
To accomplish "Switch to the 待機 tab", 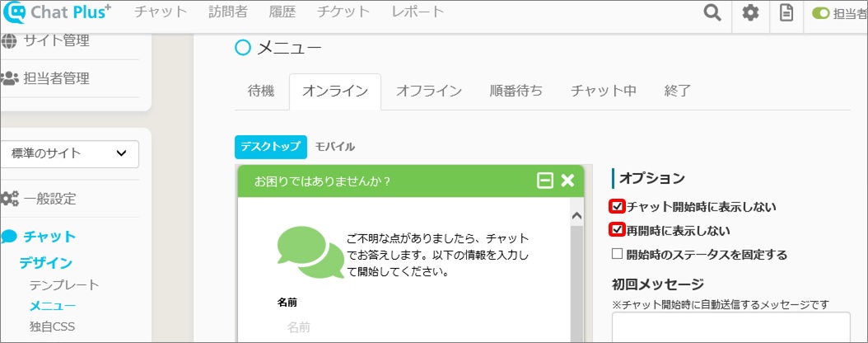I will 261,92.
